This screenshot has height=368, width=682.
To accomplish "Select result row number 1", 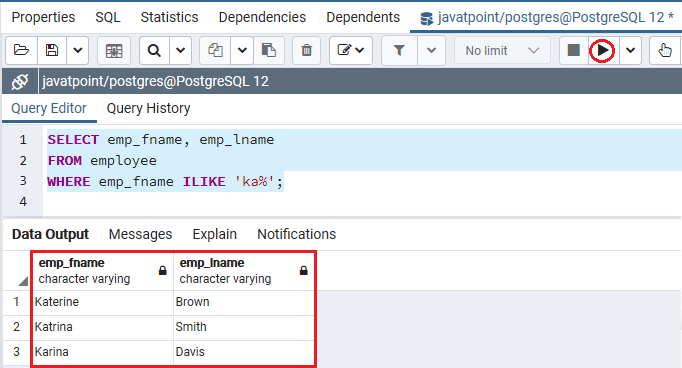I will 17,302.
